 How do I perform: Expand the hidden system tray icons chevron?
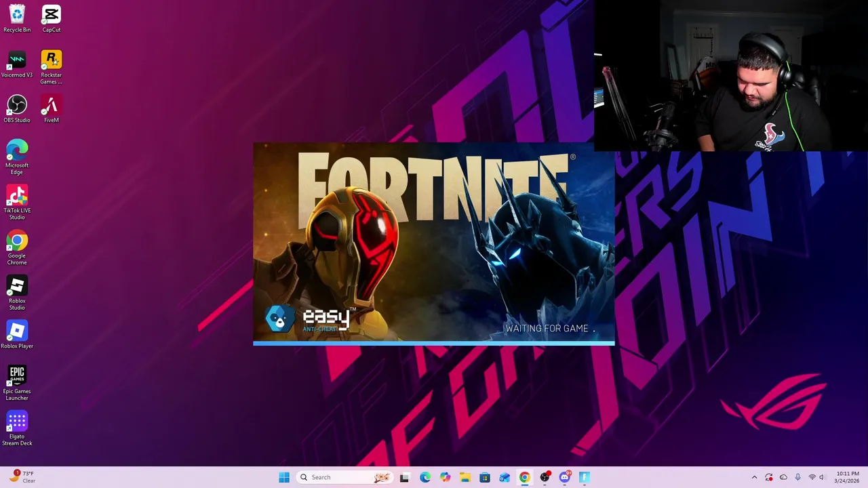(x=754, y=477)
